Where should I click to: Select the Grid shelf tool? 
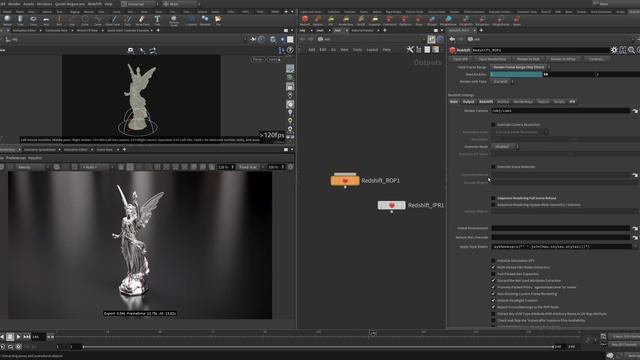[x=46, y=20]
